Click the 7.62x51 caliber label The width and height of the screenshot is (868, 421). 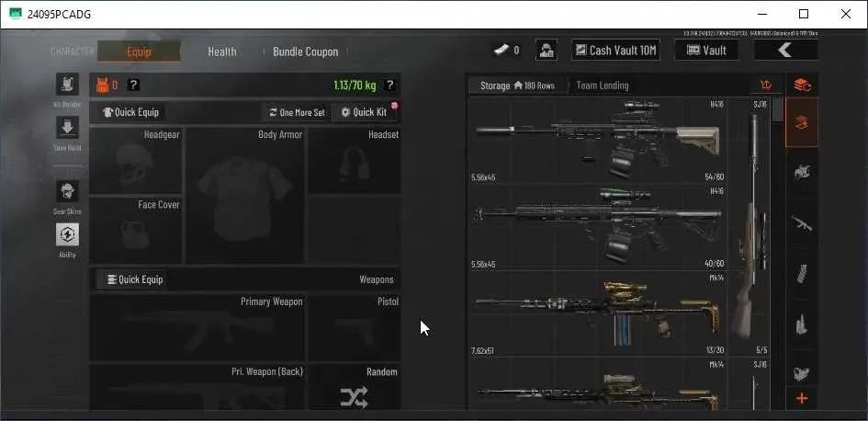pyautogui.click(x=483, y=350)
